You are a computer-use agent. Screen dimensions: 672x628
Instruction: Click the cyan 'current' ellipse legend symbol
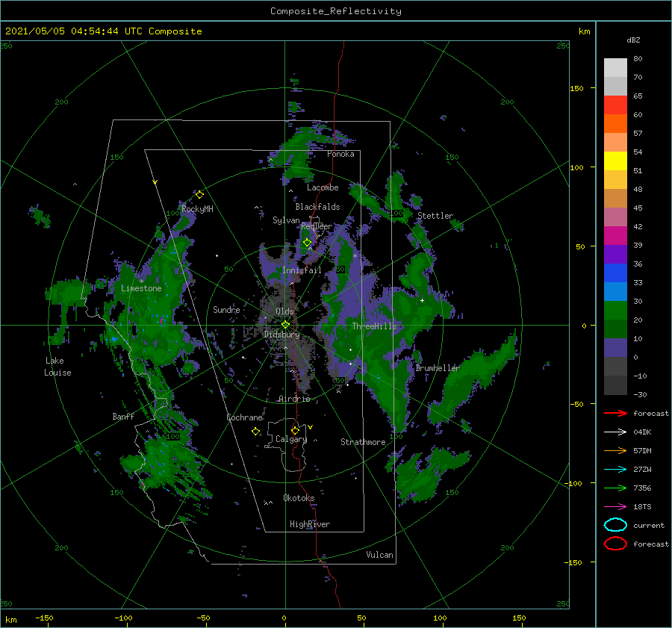pos(615,525)
